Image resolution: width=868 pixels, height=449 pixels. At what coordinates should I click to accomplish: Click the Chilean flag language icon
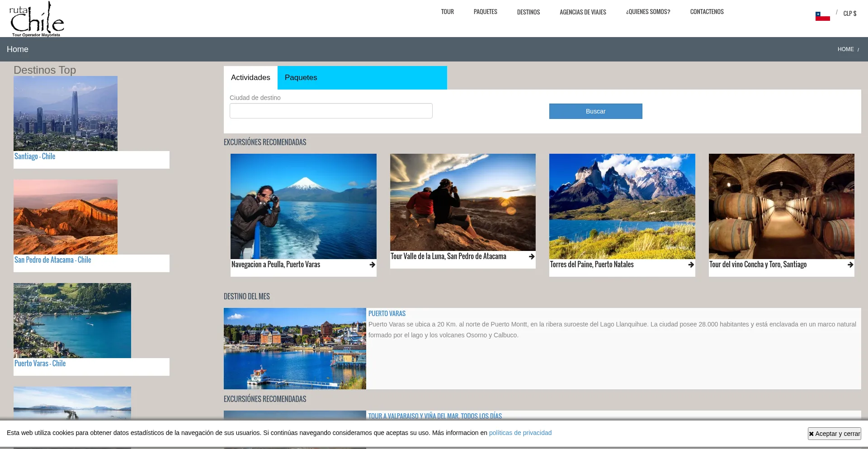(822, 16)
